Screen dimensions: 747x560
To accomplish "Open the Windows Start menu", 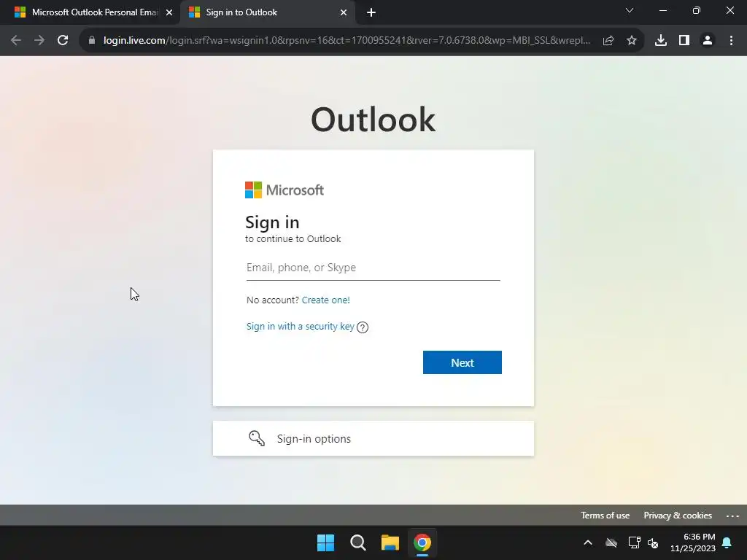I will [x=326, y=542].
